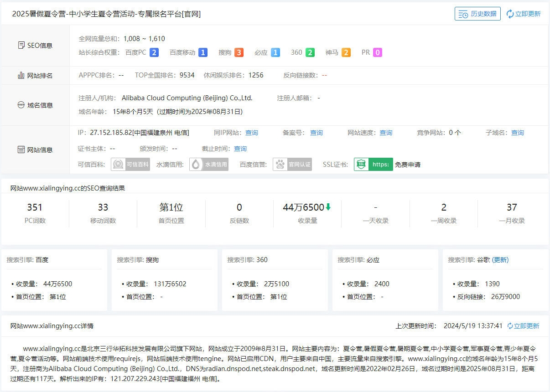Click the page title 2025暑假夏令营
The image size is (550, 392).
(106, 14)
